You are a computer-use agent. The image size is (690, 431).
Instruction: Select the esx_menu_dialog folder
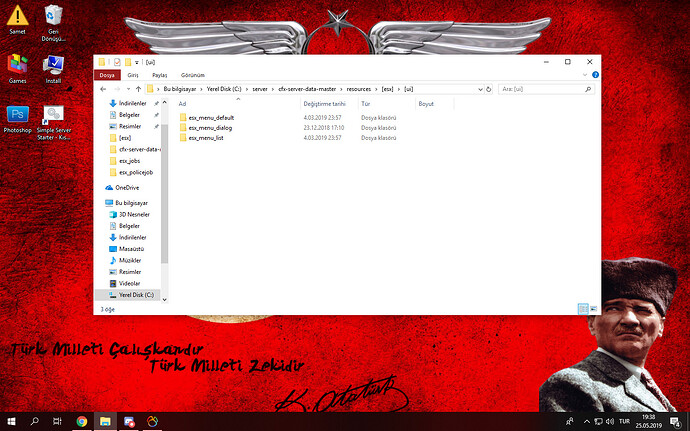pos(208,127)
